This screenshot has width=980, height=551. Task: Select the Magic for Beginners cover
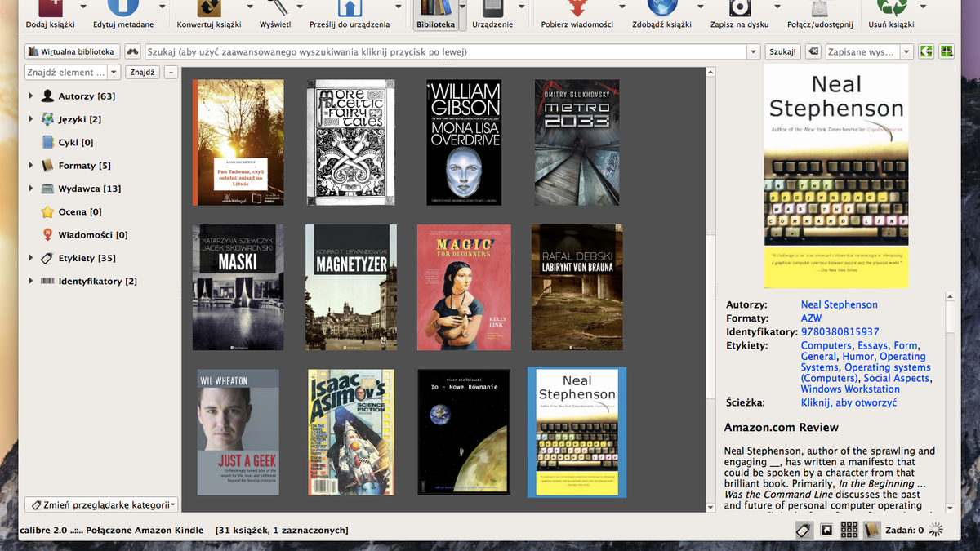(x=464, y=287)
